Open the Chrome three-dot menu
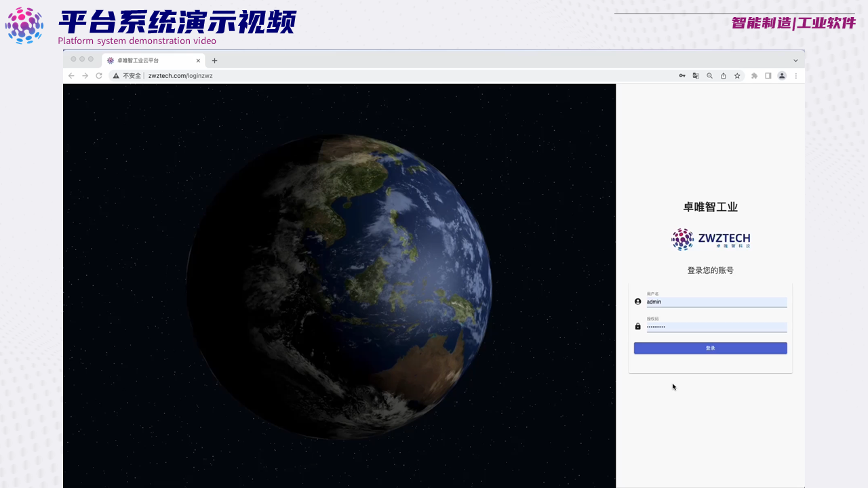Image resolution: width=868 pixels, height=488 pixels. pyautogui.click(x=795, y=76)
